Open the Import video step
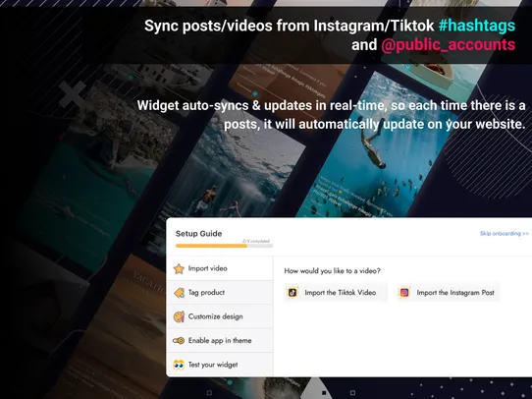This screenshot has width=532, height=399. pyautogui.click(x=220, y=268)
